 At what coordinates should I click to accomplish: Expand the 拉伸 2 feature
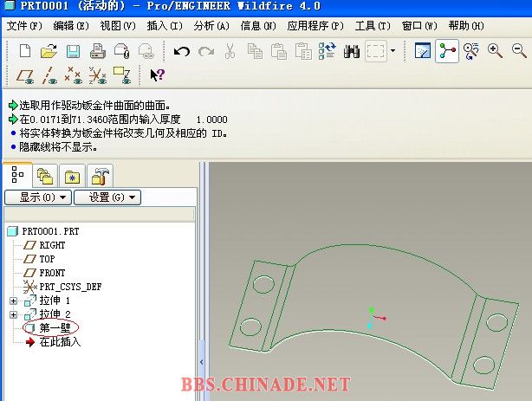click(x=13, y=315)
